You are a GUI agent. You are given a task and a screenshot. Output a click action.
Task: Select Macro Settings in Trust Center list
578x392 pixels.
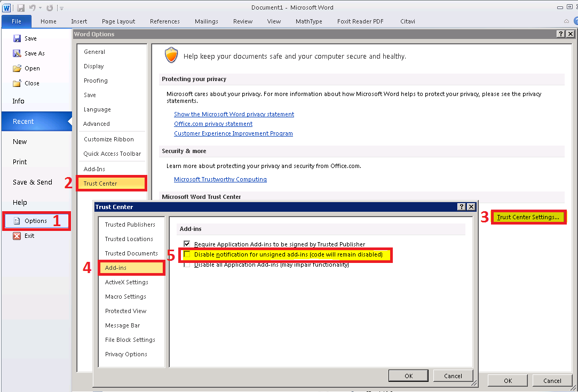pyautogui.click(x=125, y=297)
